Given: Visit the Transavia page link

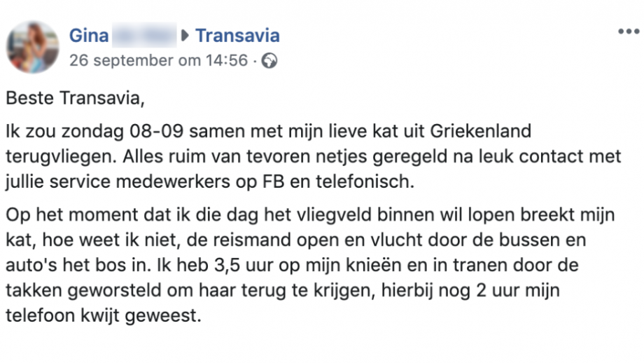Looking at the screenshot, I should (237, 35).
